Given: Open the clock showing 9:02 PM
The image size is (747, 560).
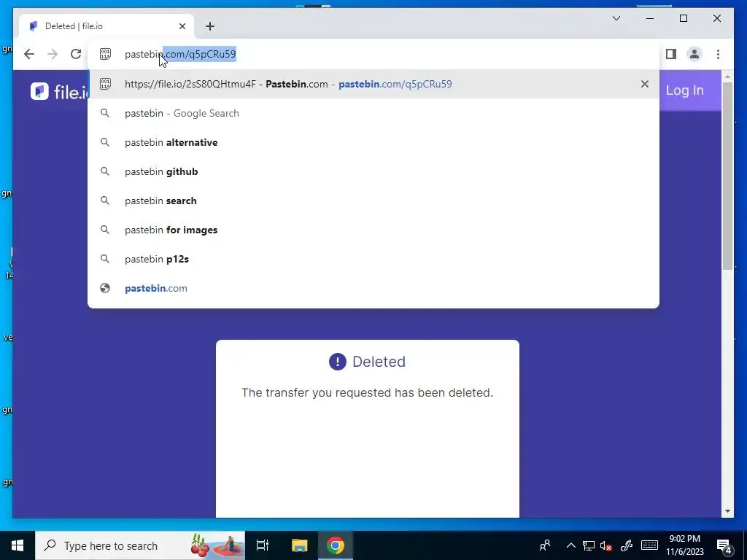Looking at the screenshot, I should coord(684,545).
